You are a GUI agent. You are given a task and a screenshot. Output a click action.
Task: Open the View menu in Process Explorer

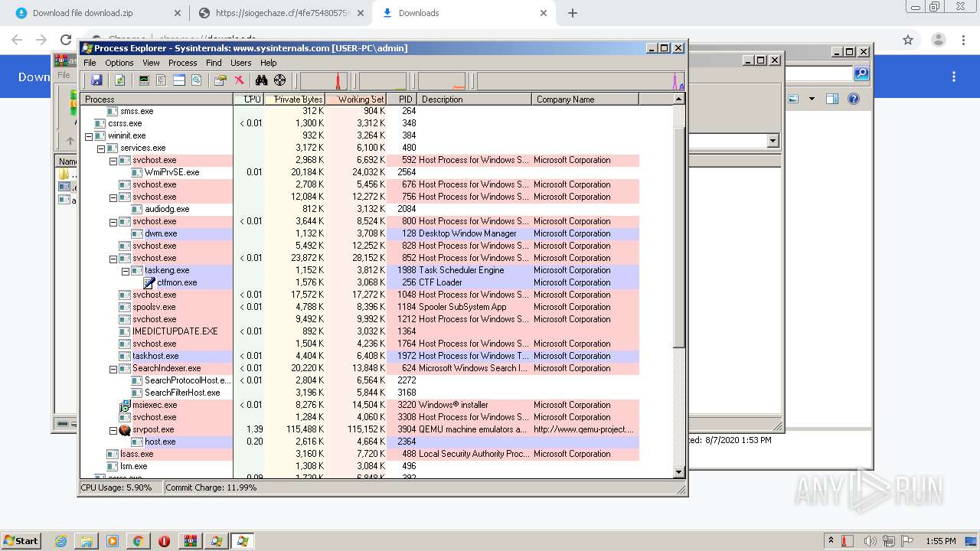151,63
